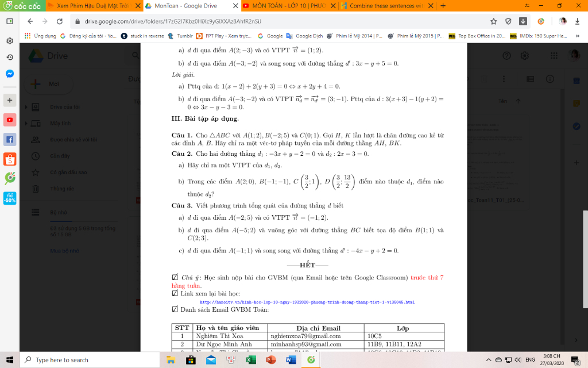Viewport: 588px width, 368px height.
Task: Open Được chia sẻ với tôi
Action: [73, 140]
